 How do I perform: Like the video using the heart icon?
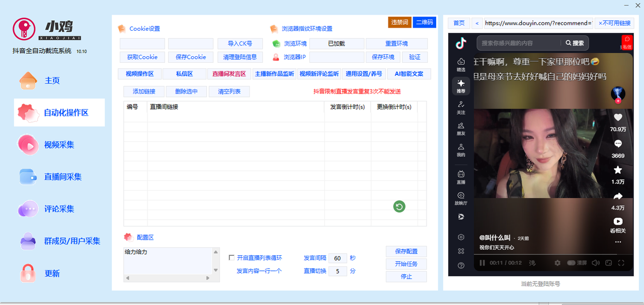pos(618,118)
